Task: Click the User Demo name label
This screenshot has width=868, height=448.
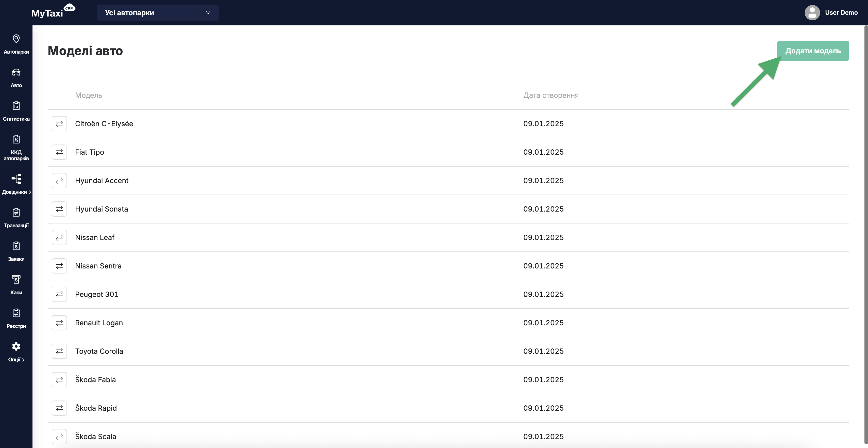Action: (x=841, y=12)
